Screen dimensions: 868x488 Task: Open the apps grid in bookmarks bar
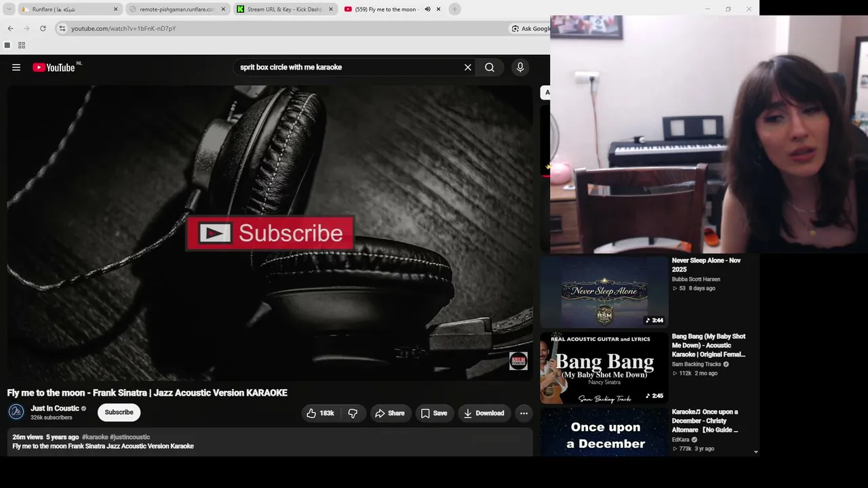pyautogui.click(x=22, y=45)
